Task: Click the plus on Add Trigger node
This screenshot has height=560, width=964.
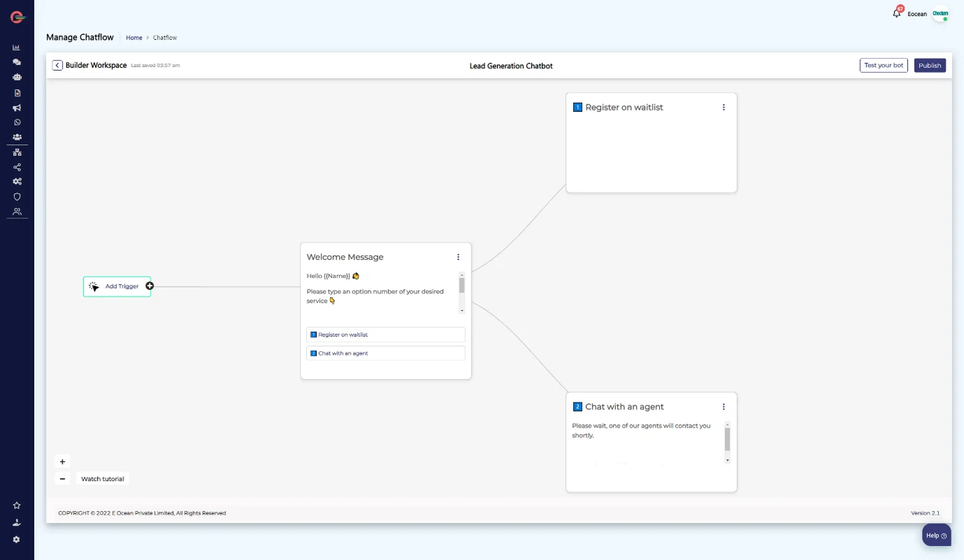Action: 150,286
